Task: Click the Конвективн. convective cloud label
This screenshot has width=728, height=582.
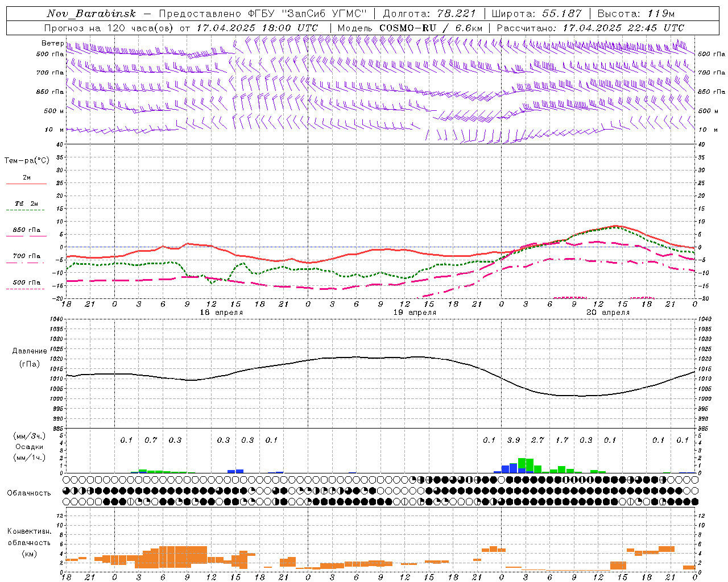Action: tap(29, 531)
